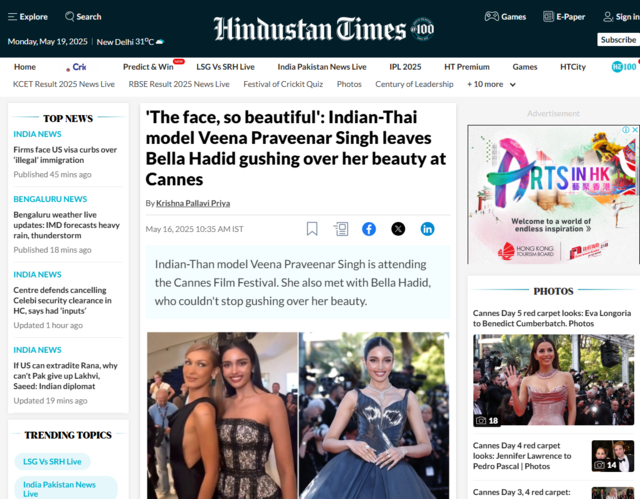Expand the '+ 10 more' dropdown
Screen dimensions: 640x499
491,84
